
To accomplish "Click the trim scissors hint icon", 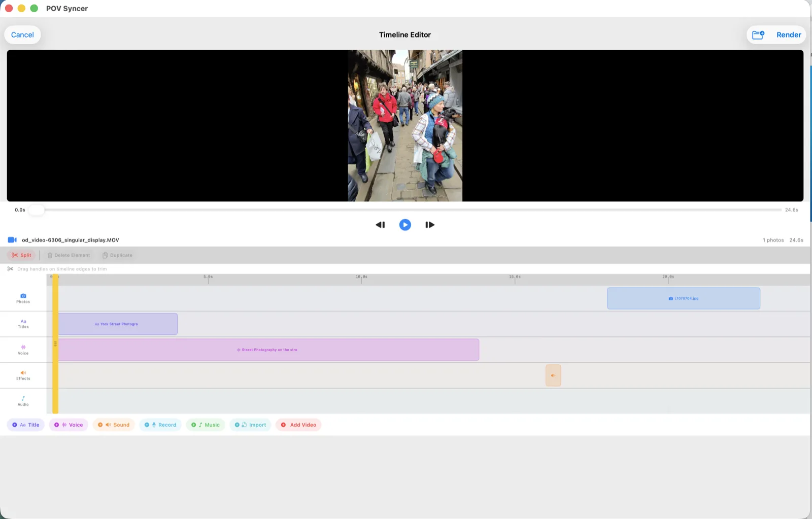I will [10, 269].
